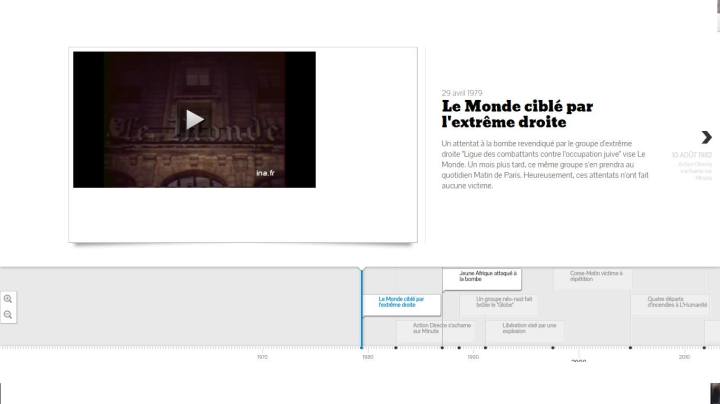The width and height of the screenshot is (720, 404).
Task: Zoom out on the timeline
Action: click(x=9, y=315)
